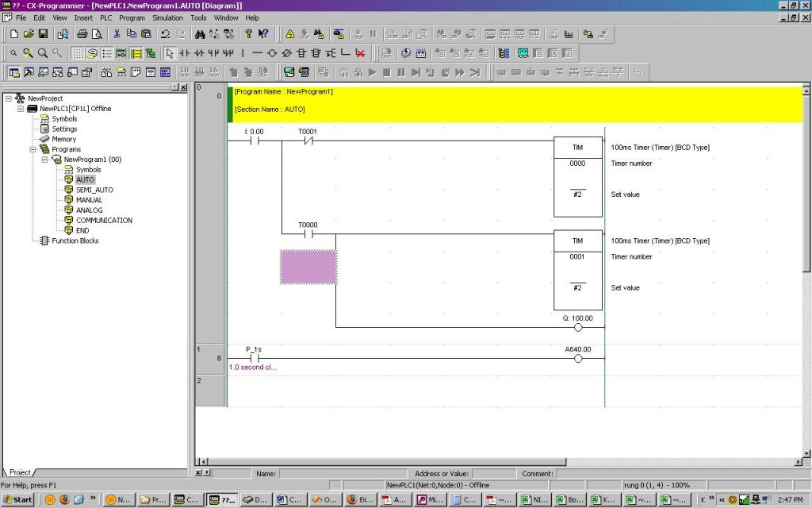Screen dimensions: 812x508
Task: Select the arrow Selection Mode tool
Action: click(x=169, y=53)
